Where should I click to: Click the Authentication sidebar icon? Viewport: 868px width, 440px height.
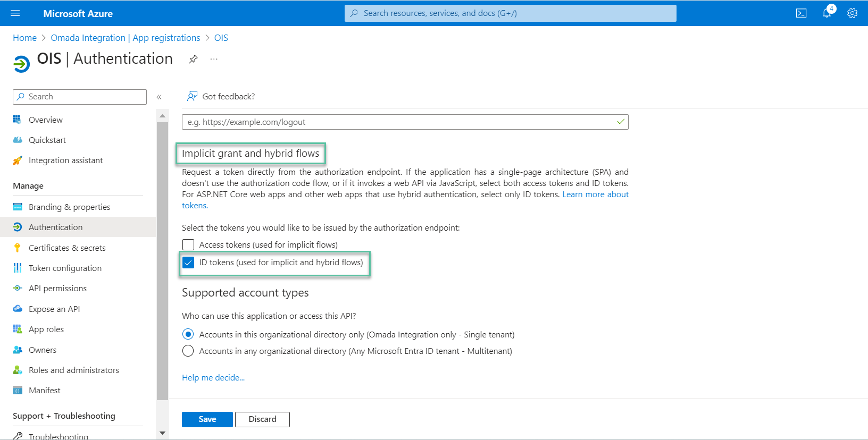[x=18, y=227]
